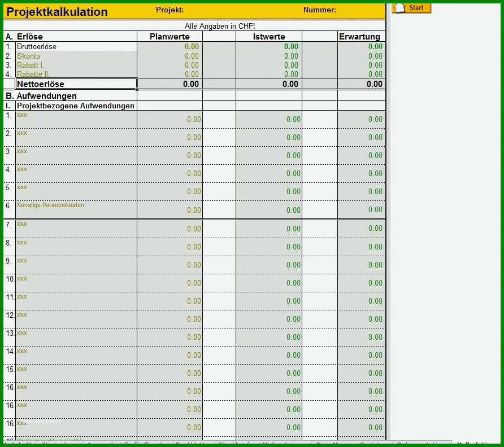Click Bruttoerlöse Planwerte value 0.00
This screenshot has width=504, height=447.
pos(192,46)
